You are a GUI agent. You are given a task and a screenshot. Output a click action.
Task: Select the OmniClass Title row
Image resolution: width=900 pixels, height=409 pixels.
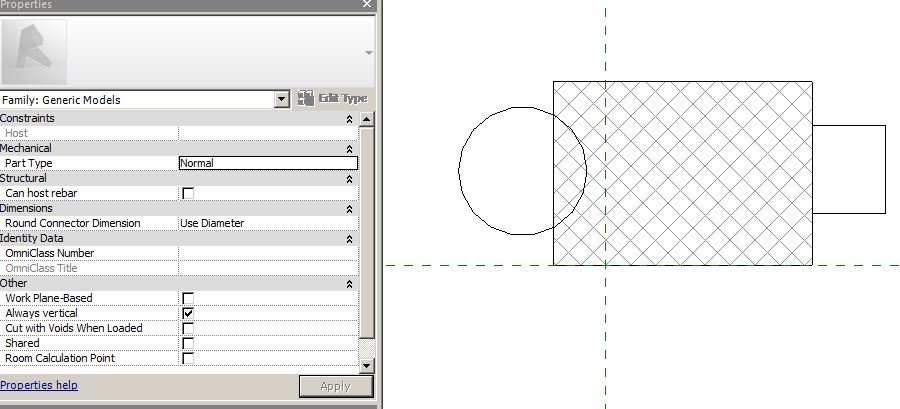179,268
